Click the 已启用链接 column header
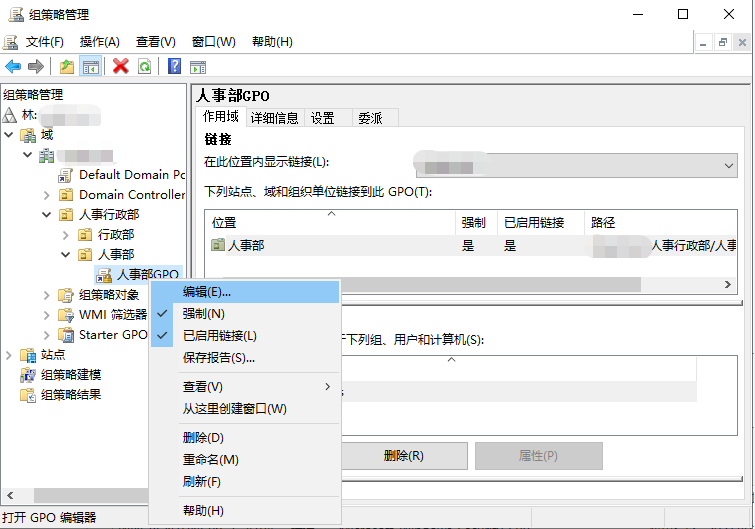The image size is (755, 529). [x=541, y=222]
